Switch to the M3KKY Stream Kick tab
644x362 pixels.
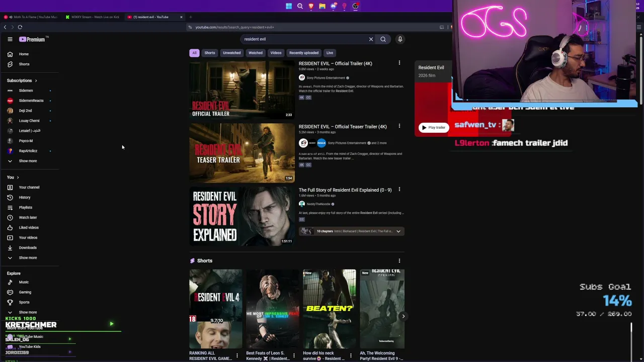pos(93,17)
